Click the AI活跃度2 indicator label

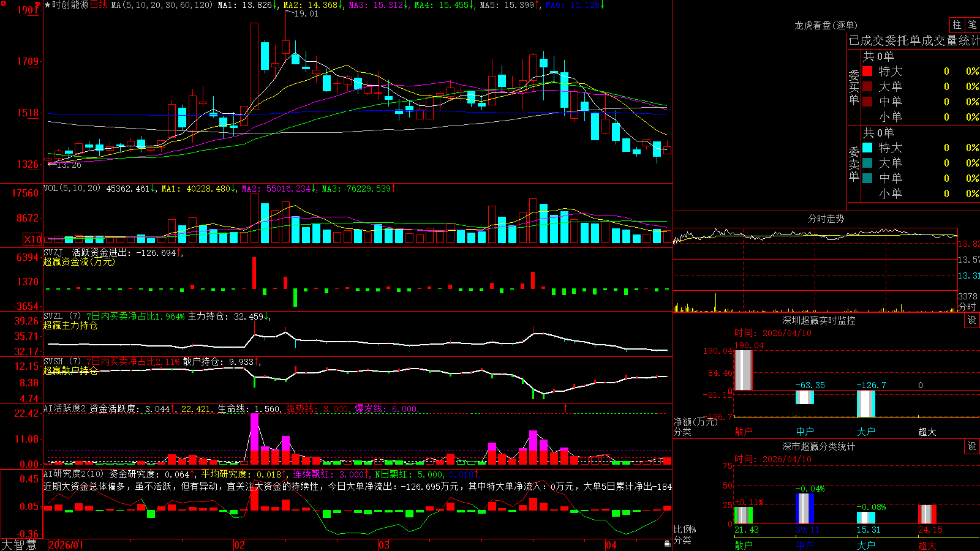coord(65,408)
